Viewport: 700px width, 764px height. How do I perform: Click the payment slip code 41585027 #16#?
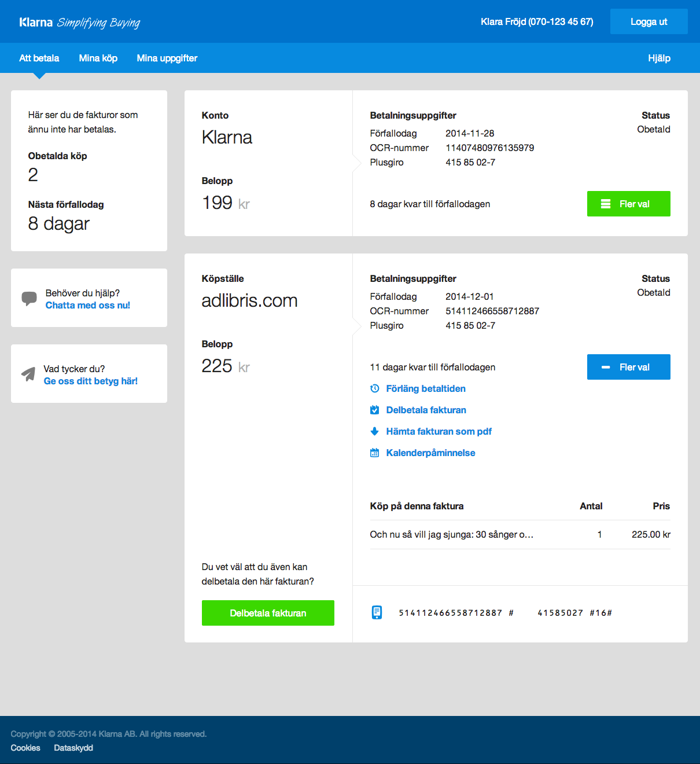point(574,613)
